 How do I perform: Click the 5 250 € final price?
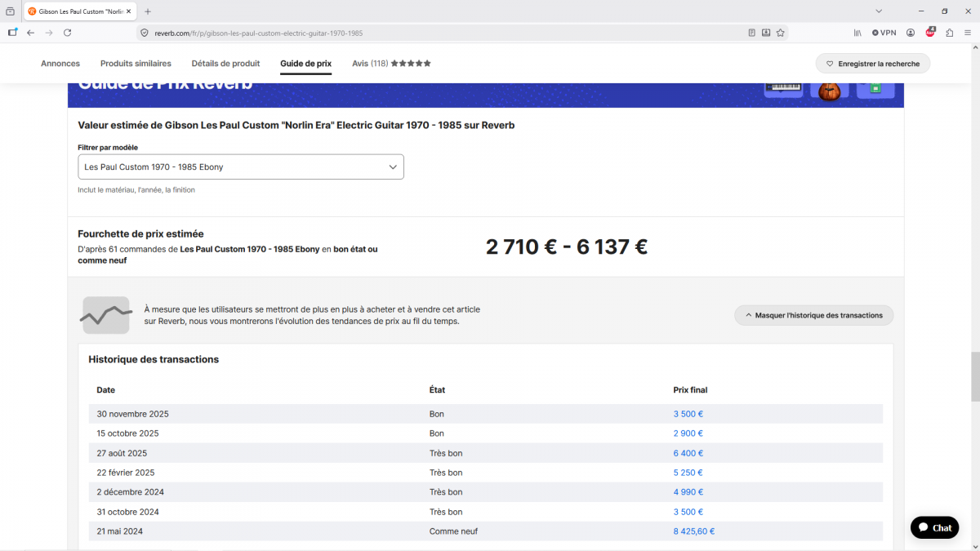pyautogui.click(x=688, y=473)
